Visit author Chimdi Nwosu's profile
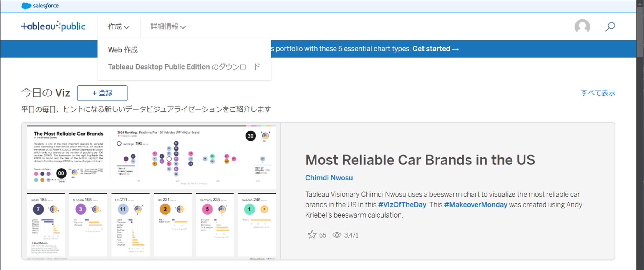 tap(329, 178)
